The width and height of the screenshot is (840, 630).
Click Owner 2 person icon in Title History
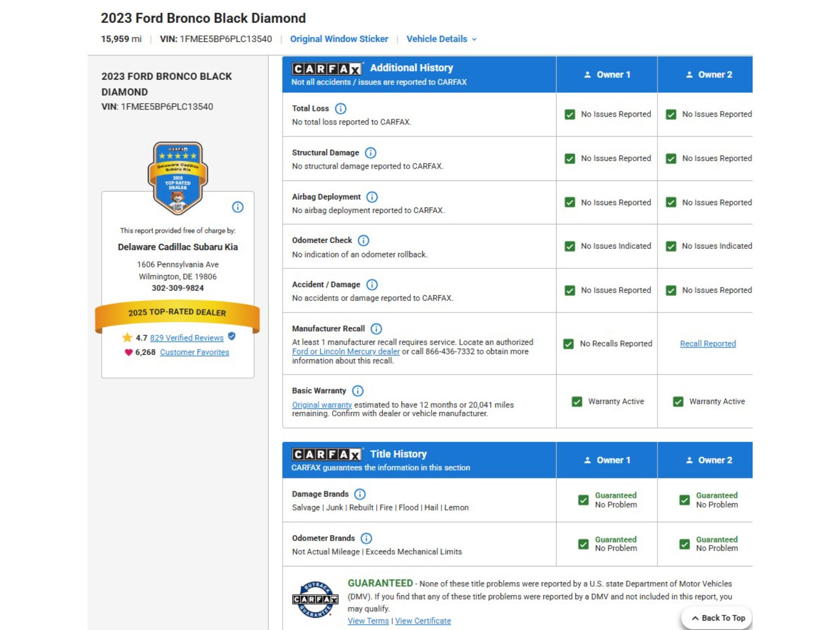pyautogui.click(x=689, y=460)
